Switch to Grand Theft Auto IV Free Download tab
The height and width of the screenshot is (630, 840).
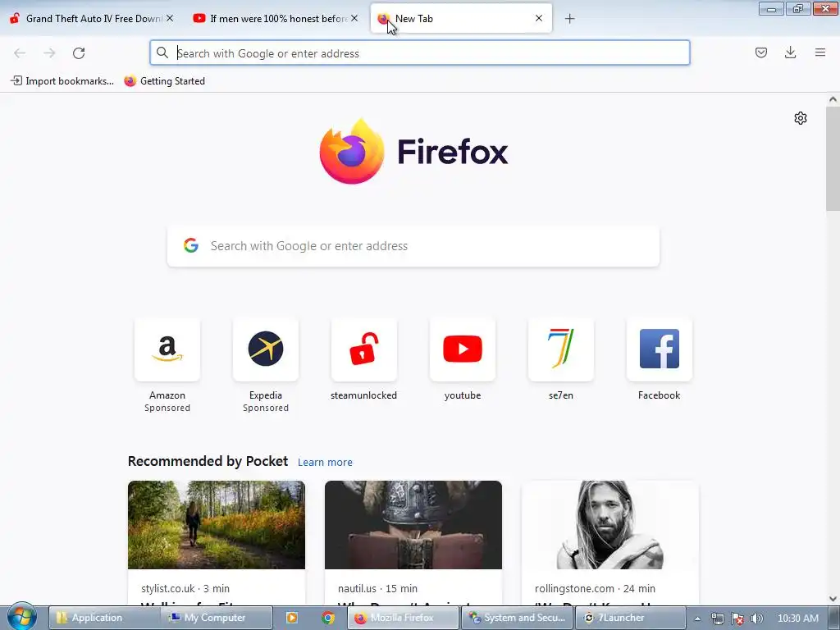tap(92, 19)
